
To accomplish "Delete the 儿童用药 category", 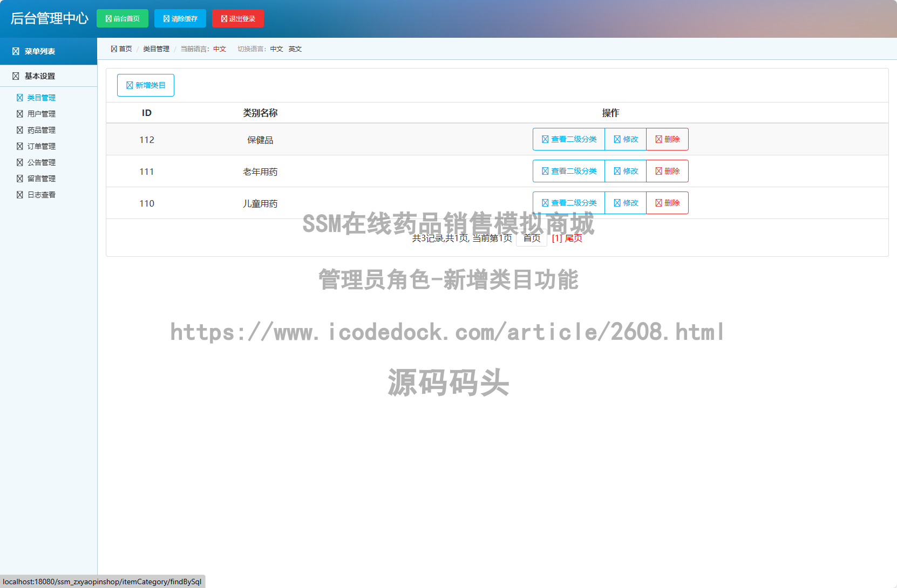I will click(667, 203).
